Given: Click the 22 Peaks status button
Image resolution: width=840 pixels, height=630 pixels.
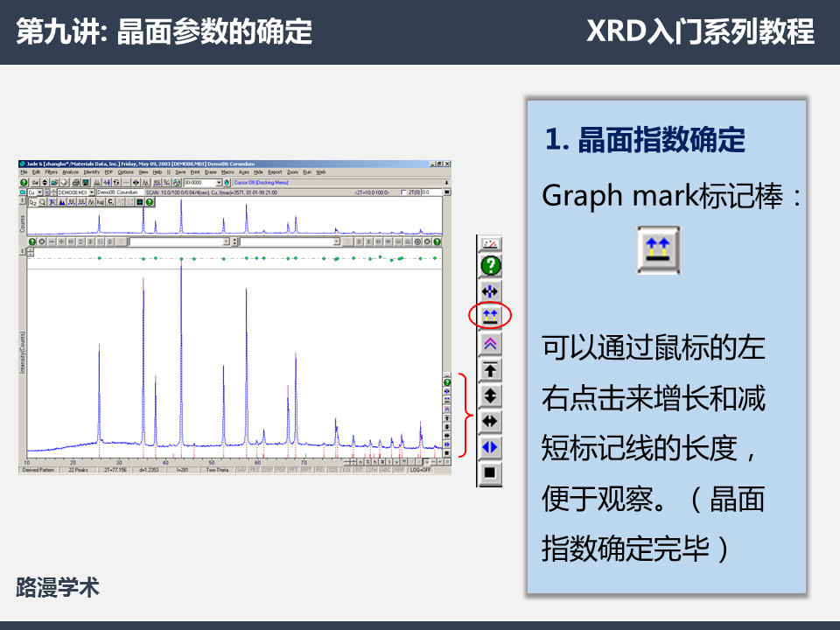Looking at the screenshot, I should [78, 470].
